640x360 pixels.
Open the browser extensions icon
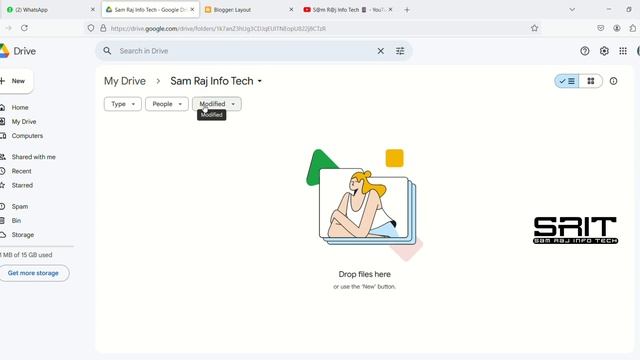(x=633, y=28)
